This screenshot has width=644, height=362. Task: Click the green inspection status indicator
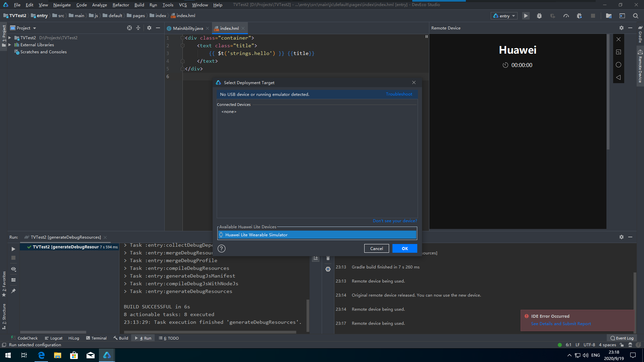[x=560, y=345]
